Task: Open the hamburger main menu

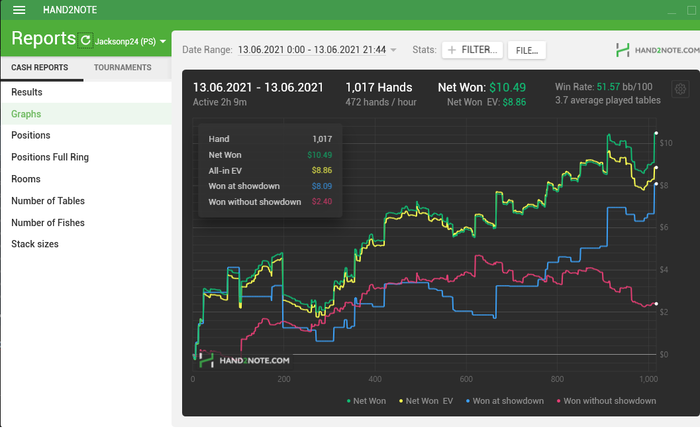Action: point(19,10)
